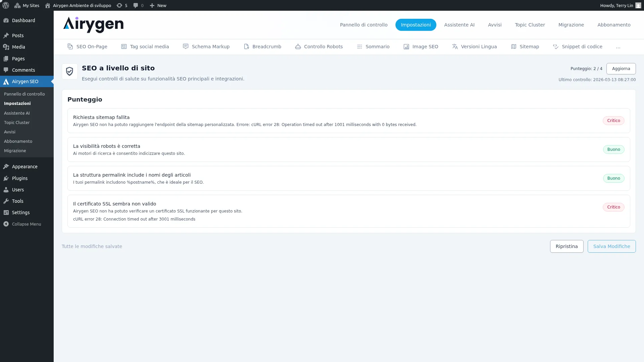Image resolution: width=644 pixels, height=362 pixels.
Task: Click the home icon for Airygen site
Action: (48, 5)
